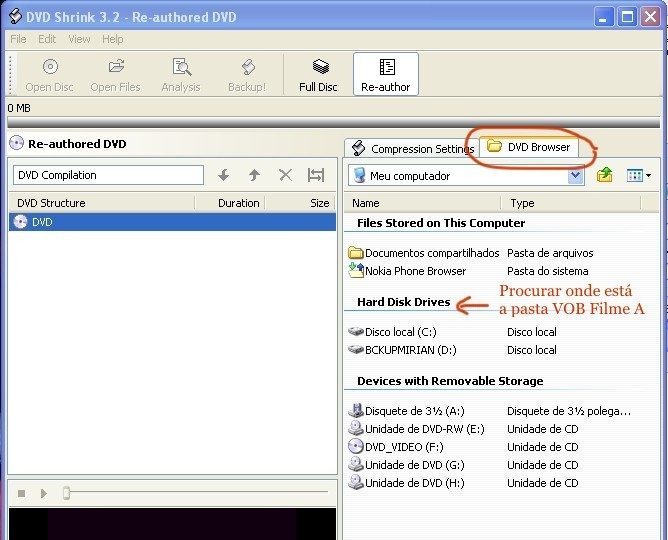Click the Re-authored DVD disc icon
This screenshot has height=540, width=668.
point(16,143)
